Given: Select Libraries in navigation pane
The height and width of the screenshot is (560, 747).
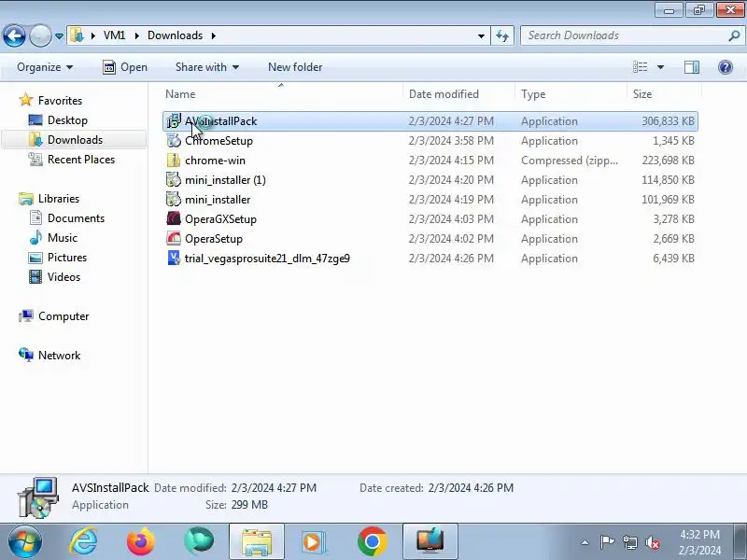Looking at the screenshot, I should pos(59,199).
